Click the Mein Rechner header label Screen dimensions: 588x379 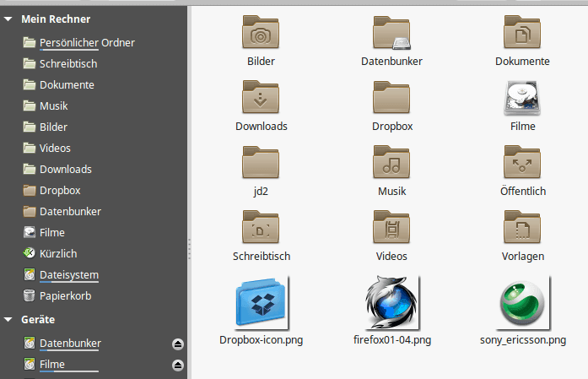[x=56, y=19]
